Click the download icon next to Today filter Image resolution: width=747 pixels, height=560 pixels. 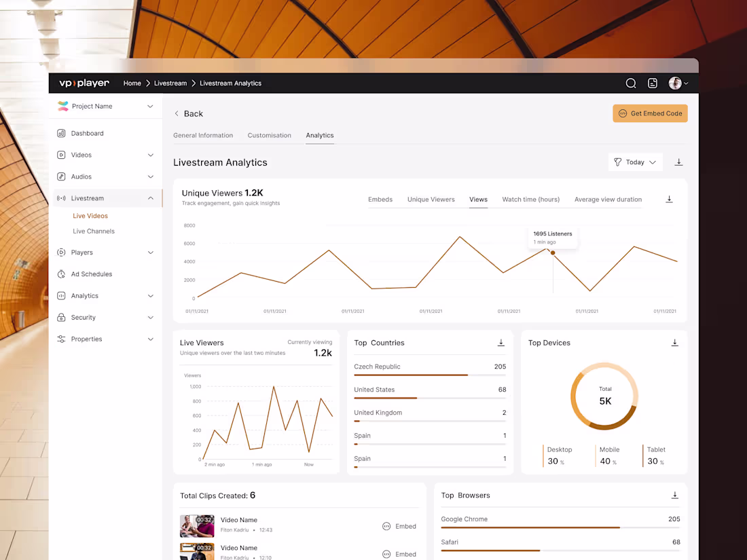(678, 162)
